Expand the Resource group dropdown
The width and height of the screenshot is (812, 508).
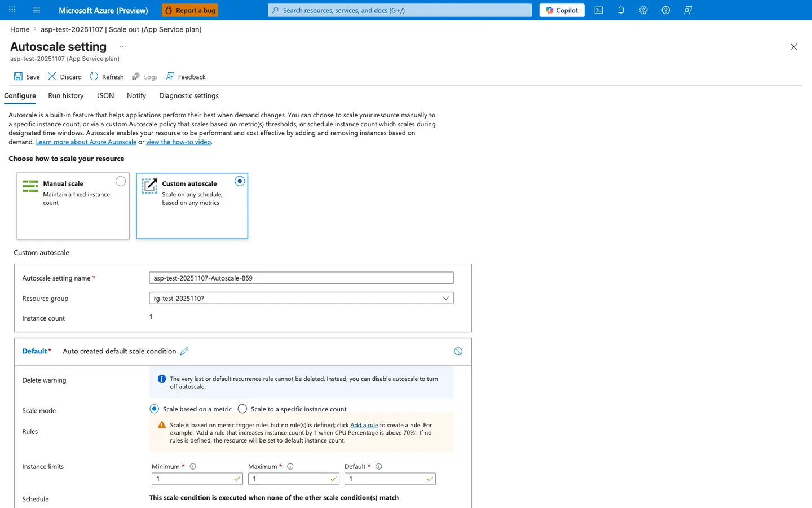301,298
